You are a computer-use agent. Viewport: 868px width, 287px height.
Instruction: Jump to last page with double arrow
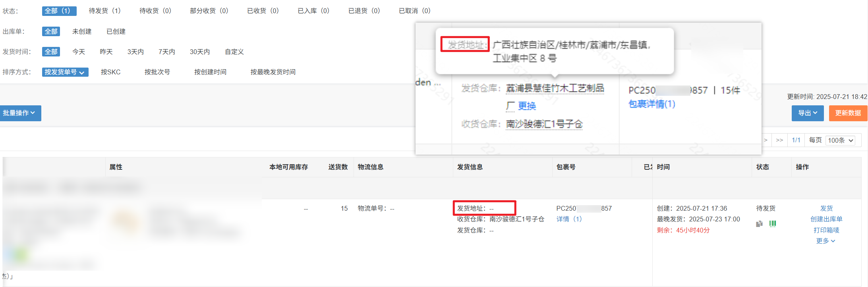[x=779, y=140]
